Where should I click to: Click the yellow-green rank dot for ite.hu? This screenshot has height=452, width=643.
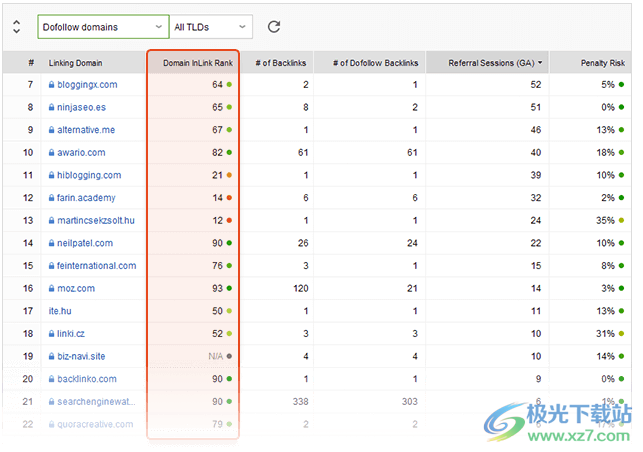(x=229, y=311)
